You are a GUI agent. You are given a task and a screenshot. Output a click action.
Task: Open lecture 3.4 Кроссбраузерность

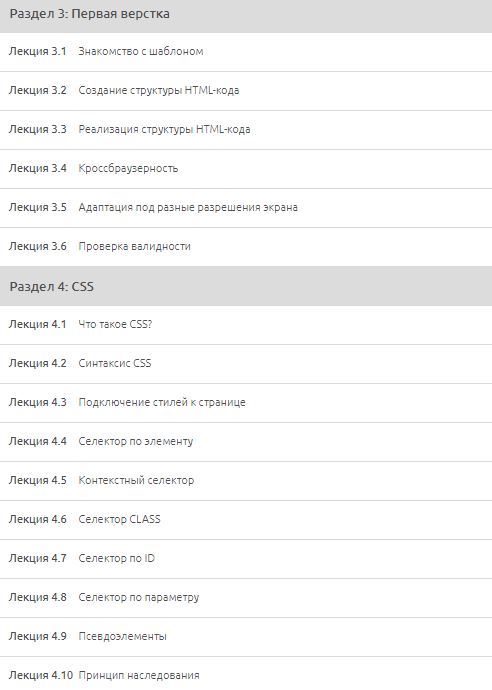click(x=246, y=169)
